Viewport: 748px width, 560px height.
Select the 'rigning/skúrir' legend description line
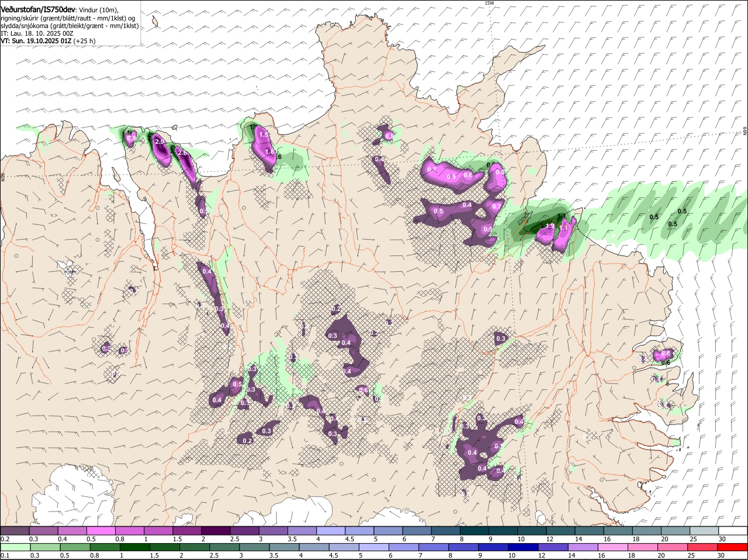pyautogui.click(x=68, y=18)
